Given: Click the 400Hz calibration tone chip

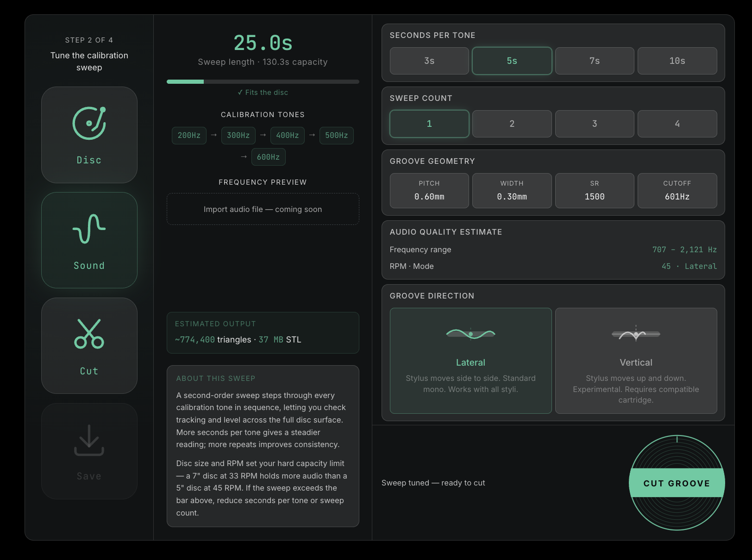Looking at the screenshot, I should click(287, 135).
